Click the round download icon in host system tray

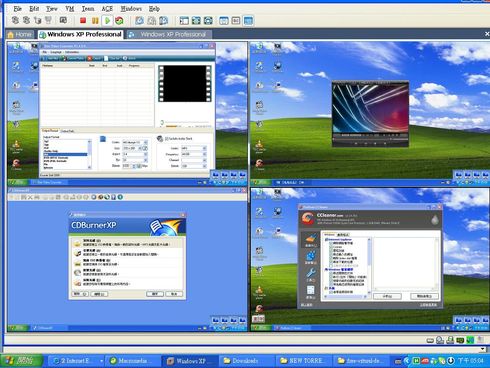coord(451,361)
